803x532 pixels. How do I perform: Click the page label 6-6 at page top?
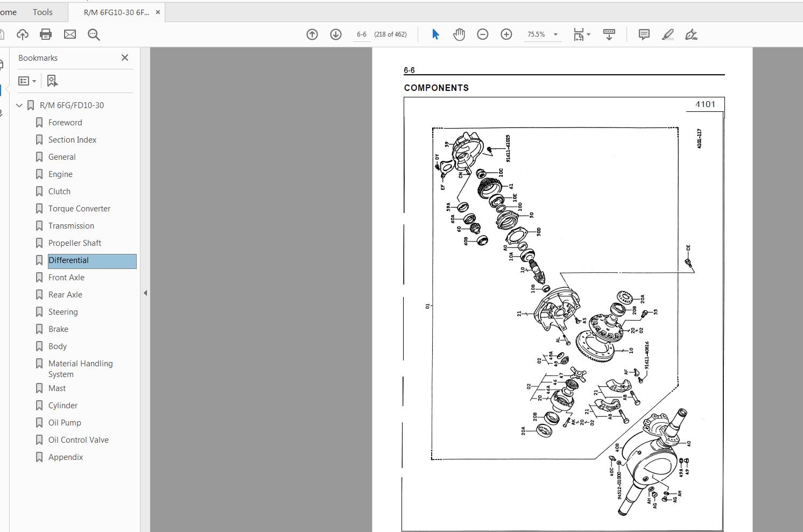click(409, 70)
